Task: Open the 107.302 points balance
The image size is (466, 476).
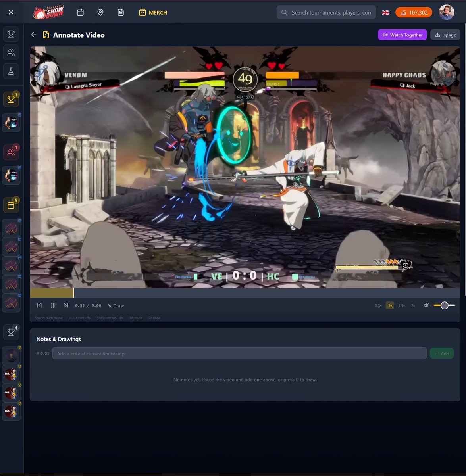Action: tap(414, 12)
